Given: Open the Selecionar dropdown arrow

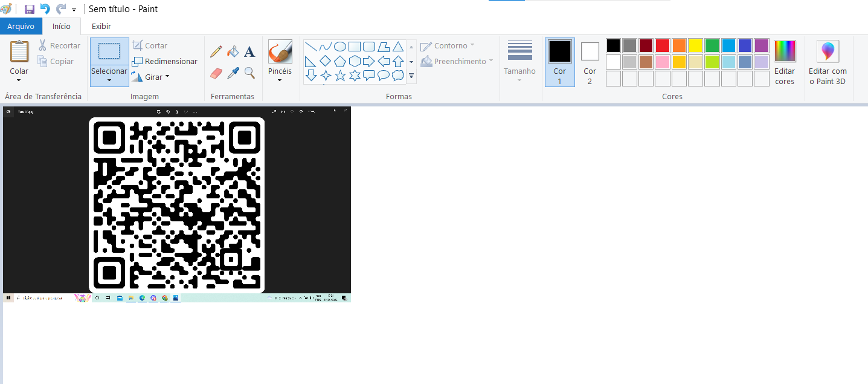Looking at the screenshot, I should [x=109, y=80].
